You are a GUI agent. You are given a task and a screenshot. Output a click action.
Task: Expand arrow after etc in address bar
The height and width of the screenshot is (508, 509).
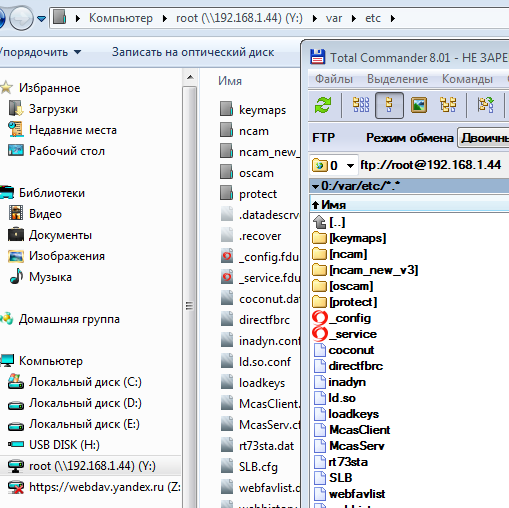point(393,18)
